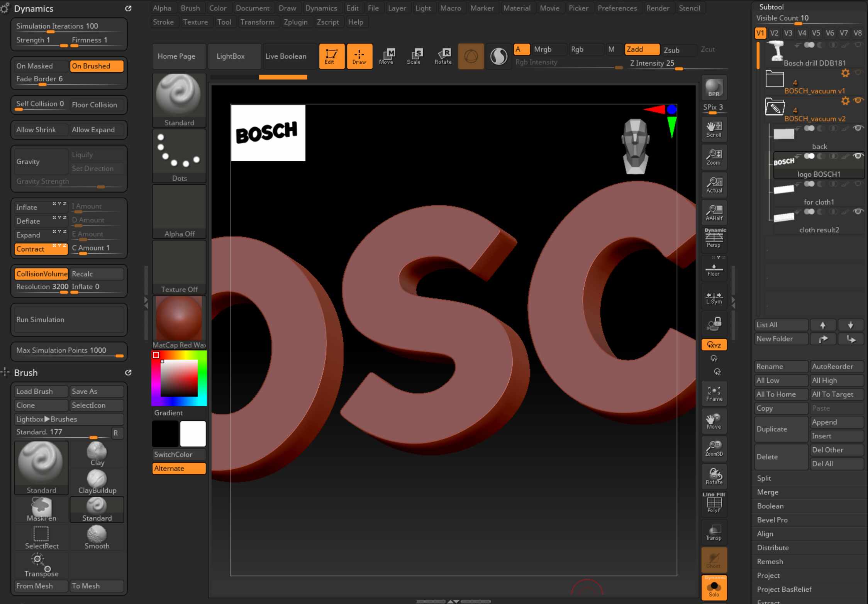This screenshot has width=868, height=604.
Task: Click the Append button
Action: click(x=837, y=422)
